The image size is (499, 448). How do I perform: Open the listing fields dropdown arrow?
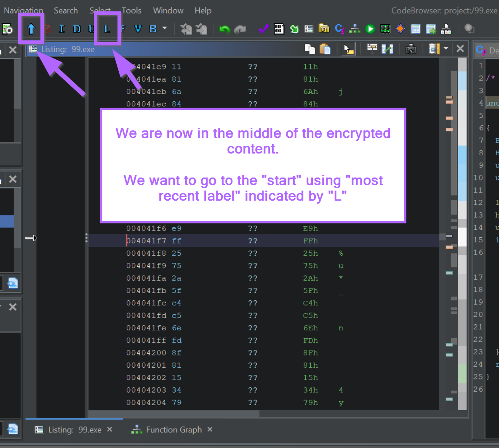445,49
